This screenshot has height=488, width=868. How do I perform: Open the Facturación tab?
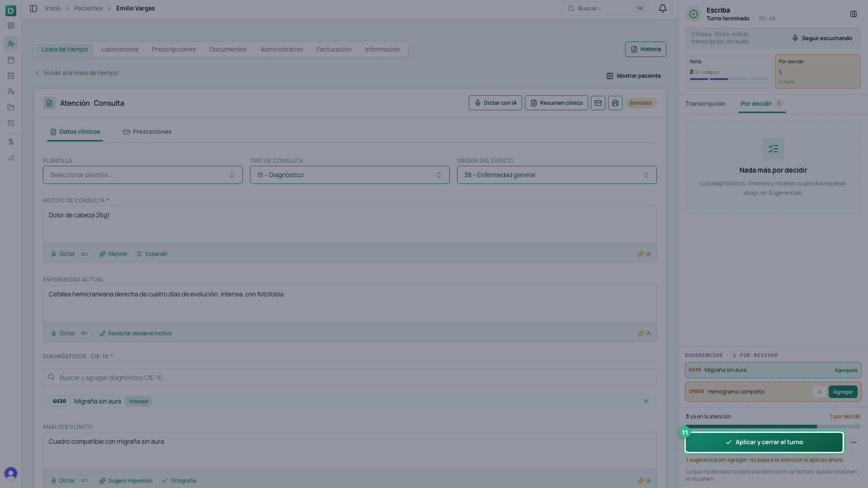click(334, 49)
